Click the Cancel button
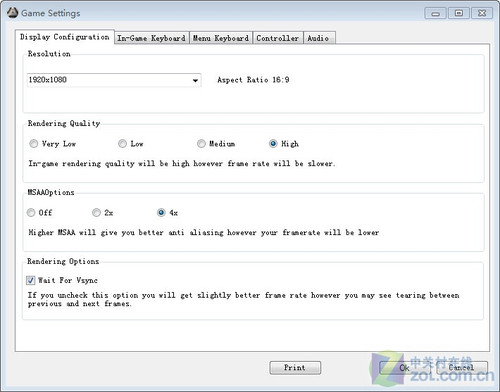This screenshot has width=500, height=392. point(462,368)
